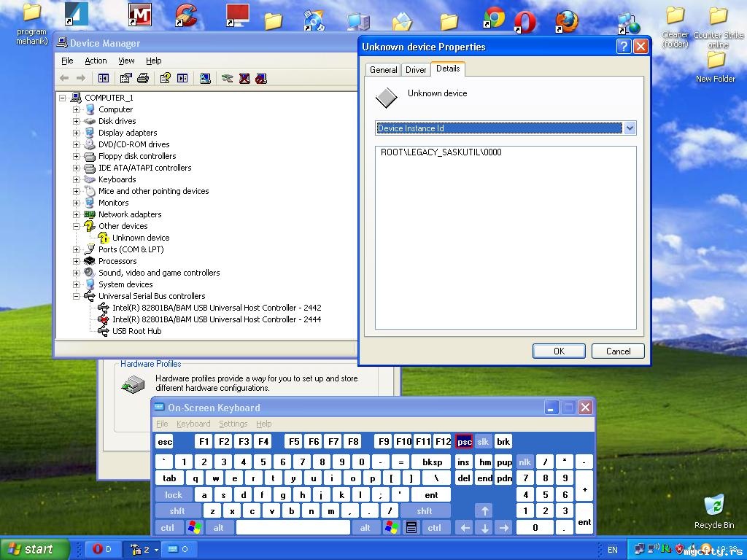Switch to the General tab

(384, 70)
